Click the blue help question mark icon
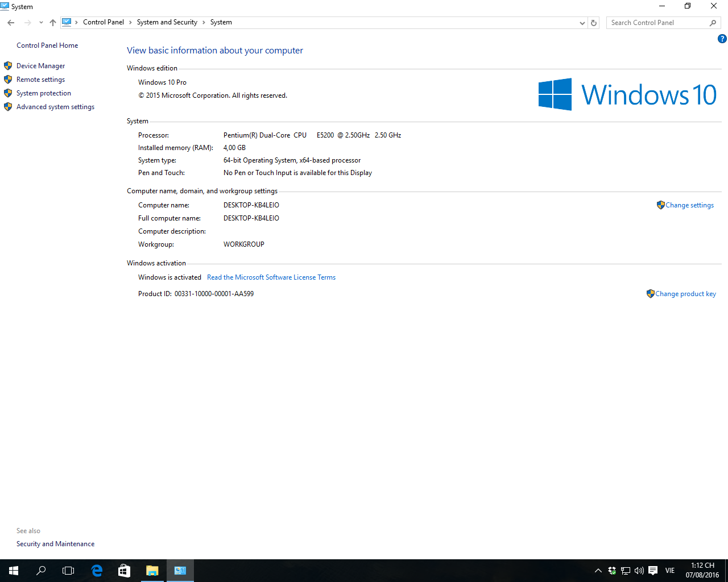728x582 pixels. click(x=722, y=39)
